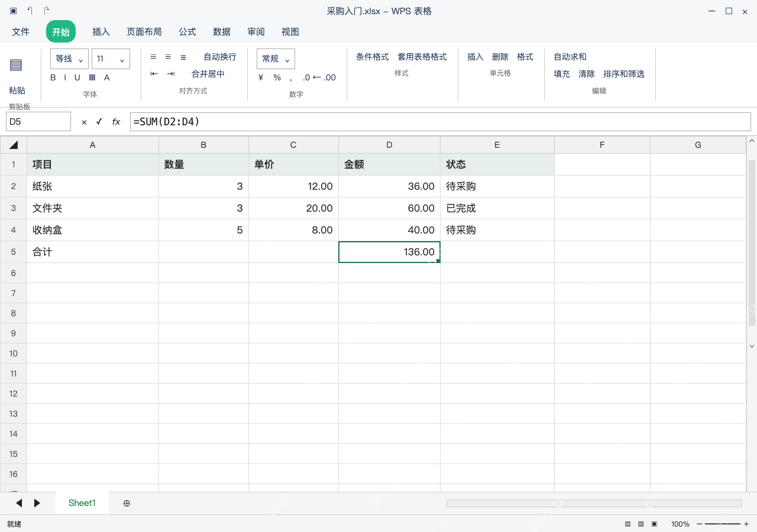
Task: Center-align text in ribbon
Action: tap(168, 57)
